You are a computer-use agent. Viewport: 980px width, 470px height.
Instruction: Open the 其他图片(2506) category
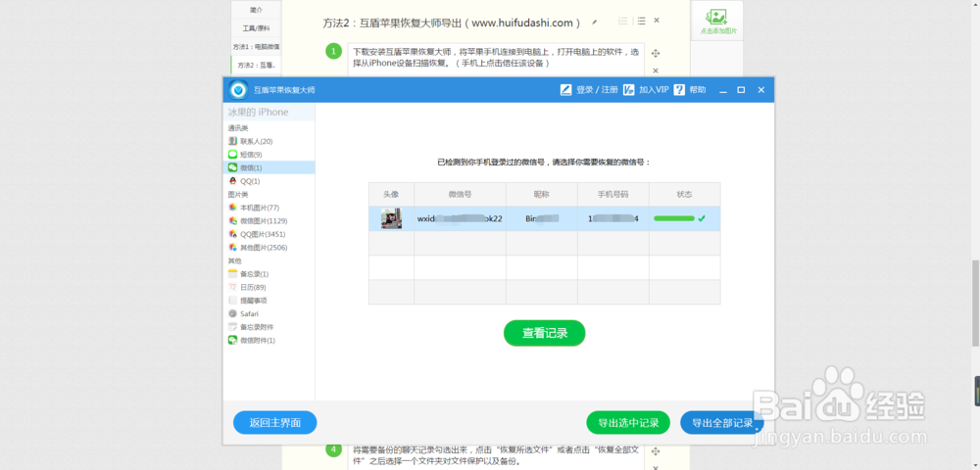[269, 247]
